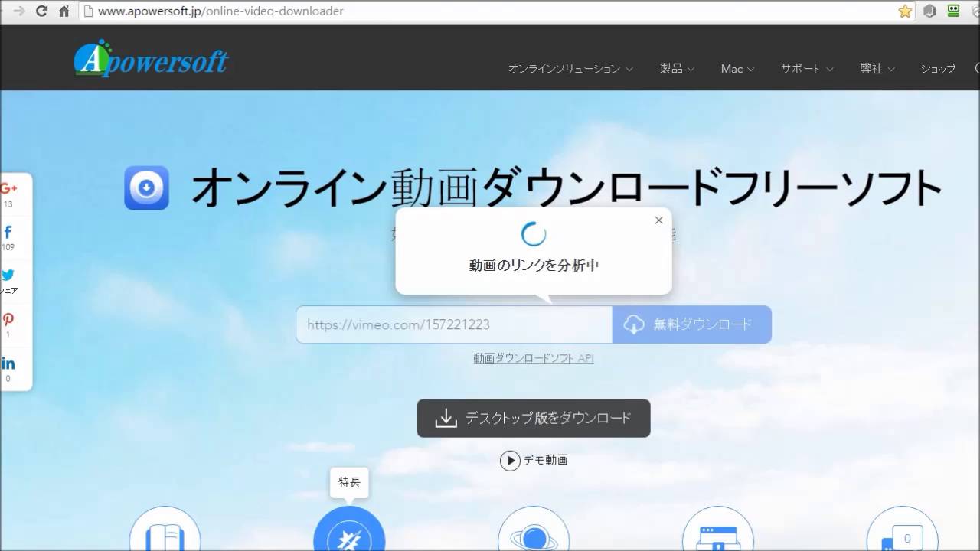Click the 無料ダウンロード button
The height and width of the screenshot is (551, 980).
(x=692, y=324)
